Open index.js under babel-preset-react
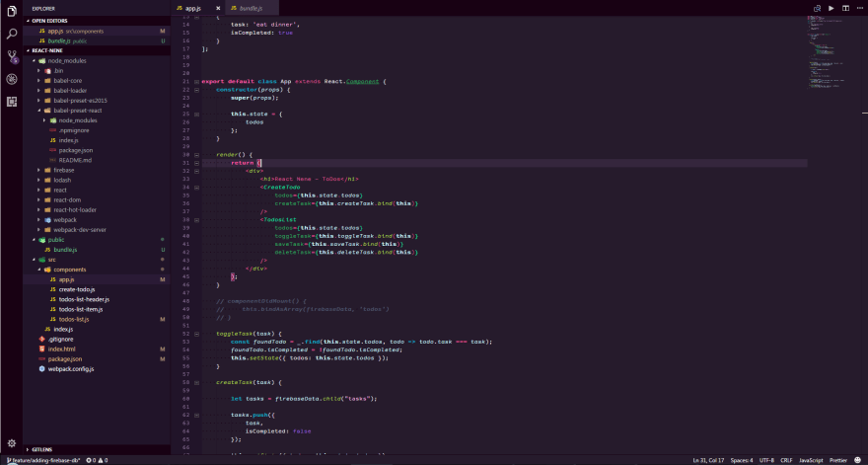The height and width of the screenshot is (465, 868). 97,140
